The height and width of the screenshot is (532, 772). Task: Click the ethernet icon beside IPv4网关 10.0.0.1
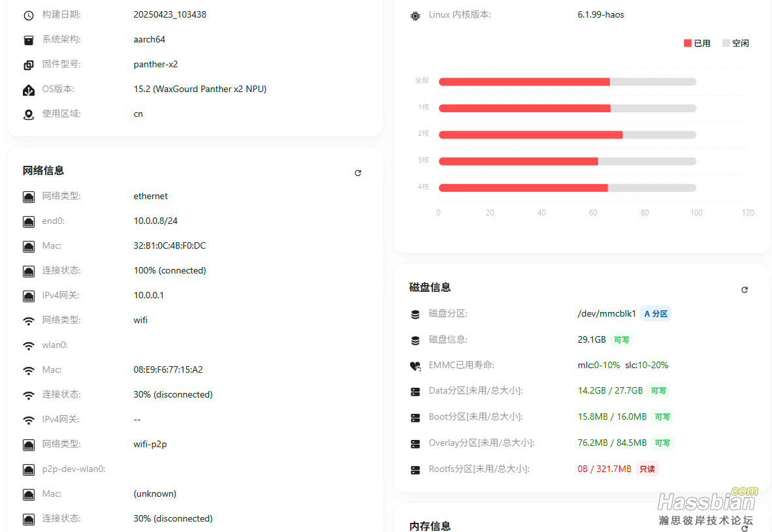coord(29,296)
